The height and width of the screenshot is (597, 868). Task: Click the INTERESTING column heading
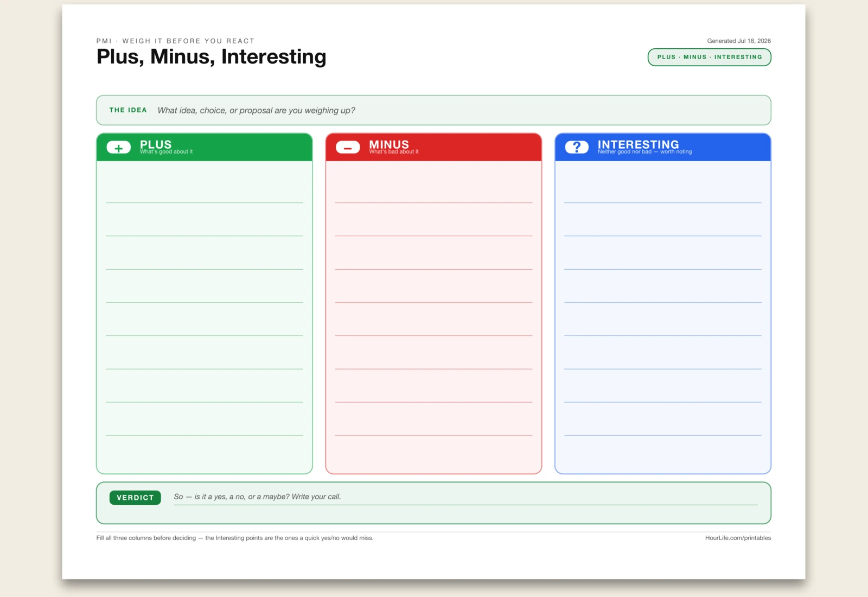(638, 144)
